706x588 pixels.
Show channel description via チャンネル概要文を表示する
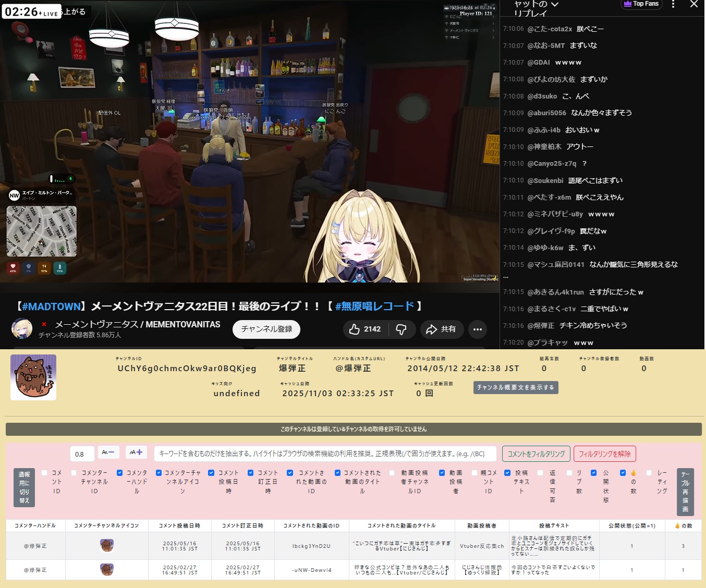pos(516,387)
